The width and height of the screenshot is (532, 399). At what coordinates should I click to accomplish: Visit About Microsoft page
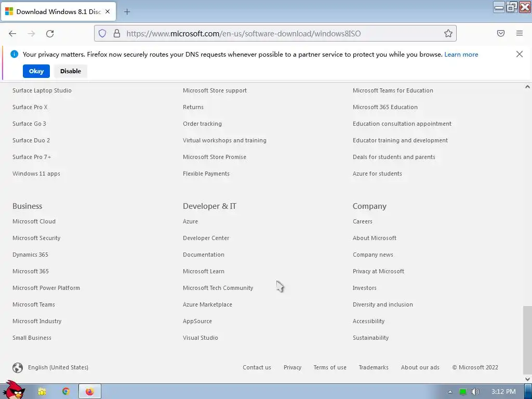(374, 238)
